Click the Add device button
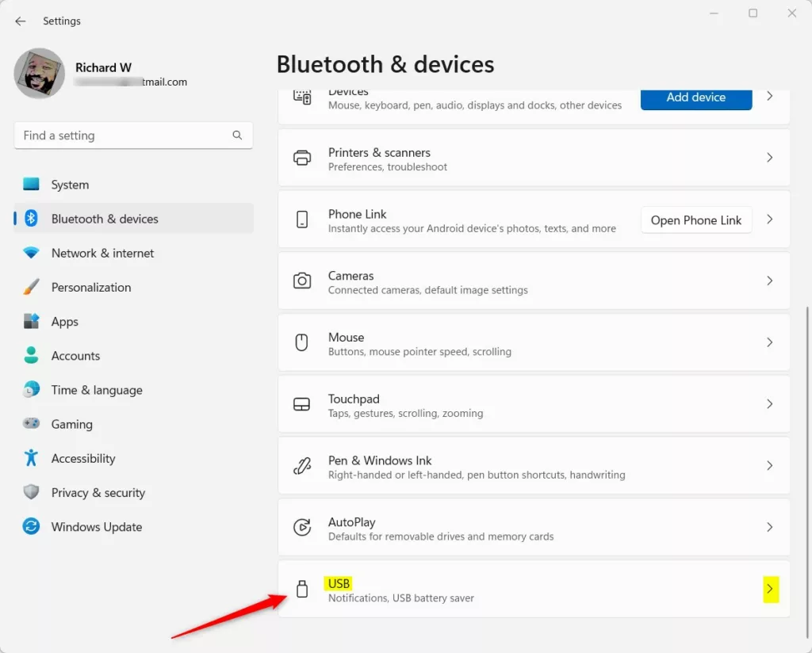 [x=696, y=98]
